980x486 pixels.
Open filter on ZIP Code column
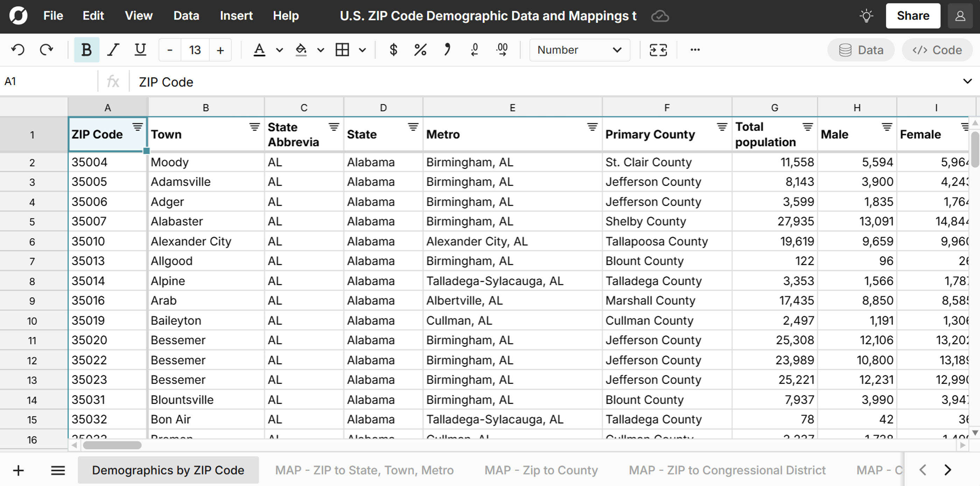tap(137, 127)
